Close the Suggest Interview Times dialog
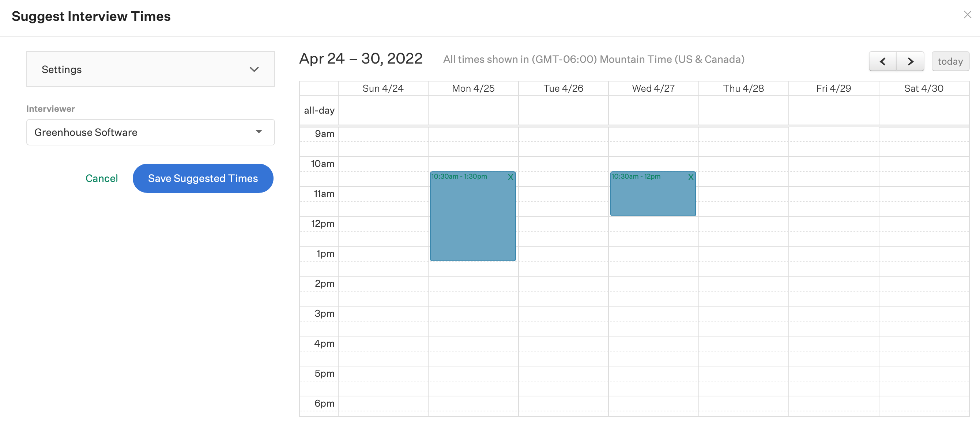The image size is (980, 426). click(x=968, y=15)
